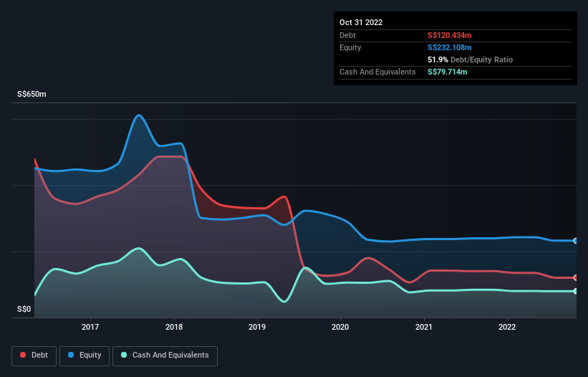Click the Equity label in tooltip

350,47
